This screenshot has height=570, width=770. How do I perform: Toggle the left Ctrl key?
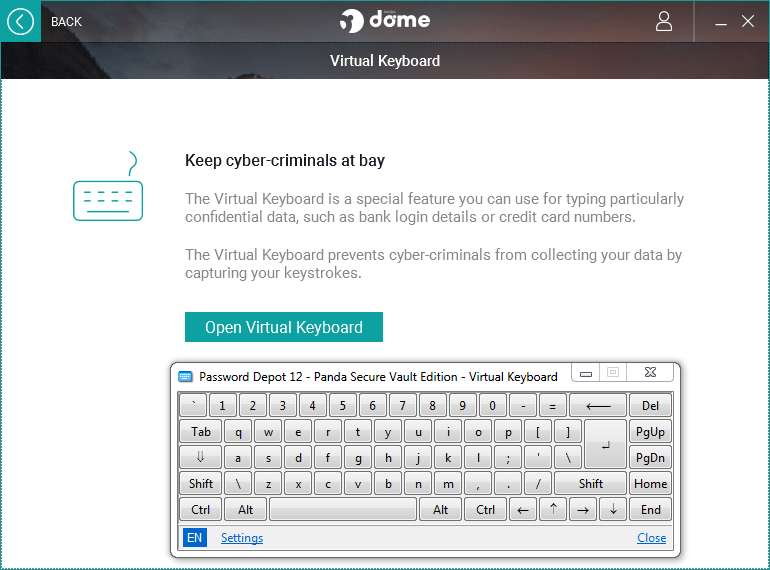[201, 510]
